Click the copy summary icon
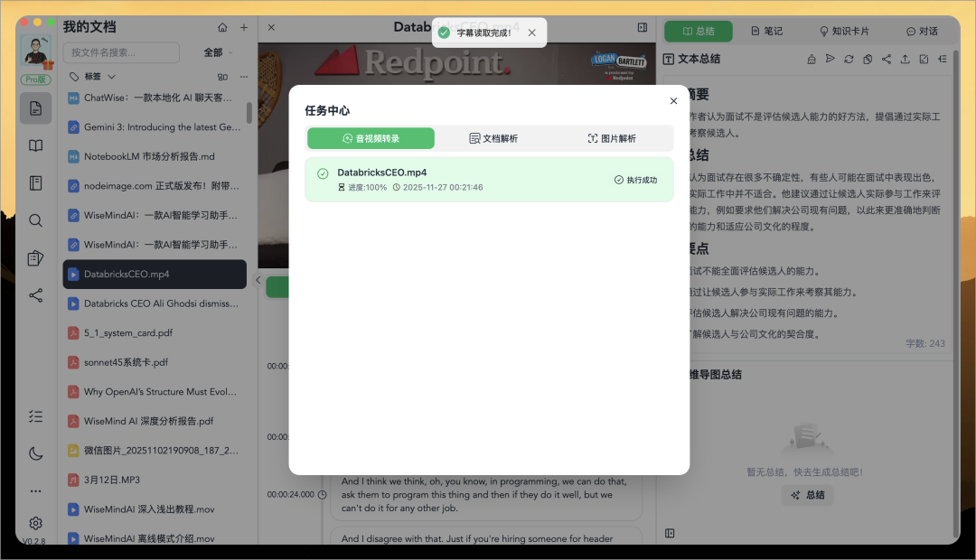 (867, 59)
